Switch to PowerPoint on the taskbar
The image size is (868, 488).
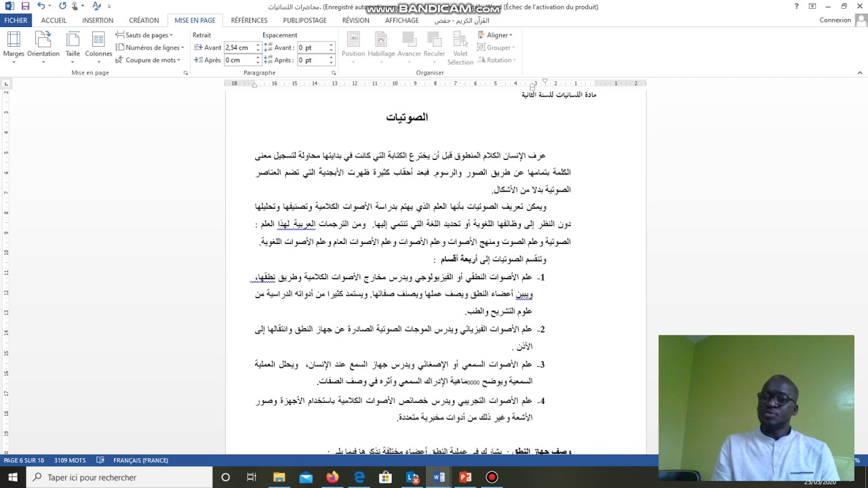pyautogui.click(x=465, y=477)
